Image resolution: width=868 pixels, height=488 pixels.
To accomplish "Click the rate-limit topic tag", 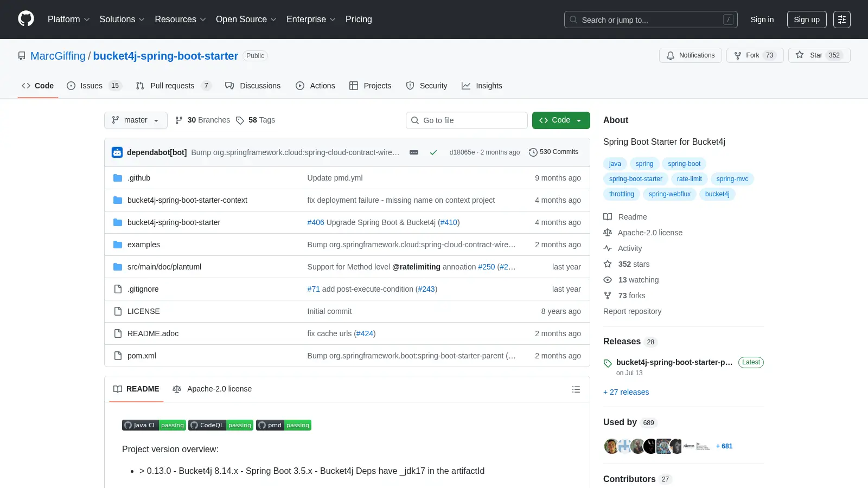I will click(689, 179).
